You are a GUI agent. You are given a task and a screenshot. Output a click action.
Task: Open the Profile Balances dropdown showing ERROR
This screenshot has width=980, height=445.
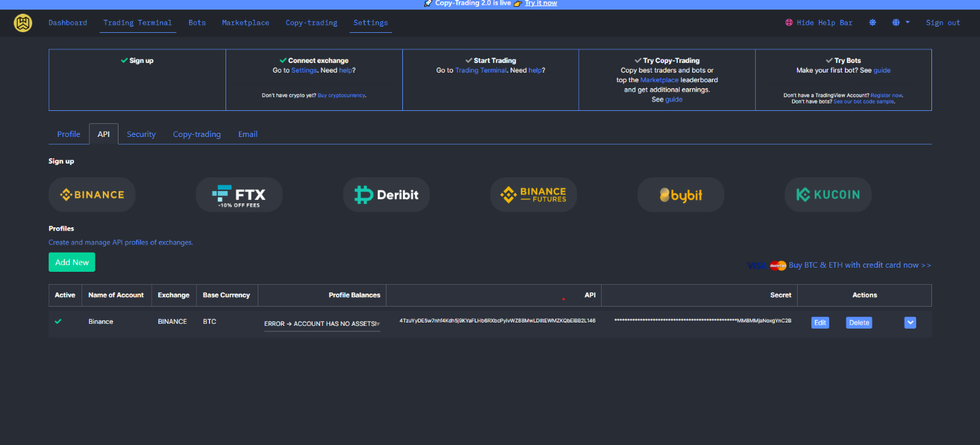tap(321, 324)
